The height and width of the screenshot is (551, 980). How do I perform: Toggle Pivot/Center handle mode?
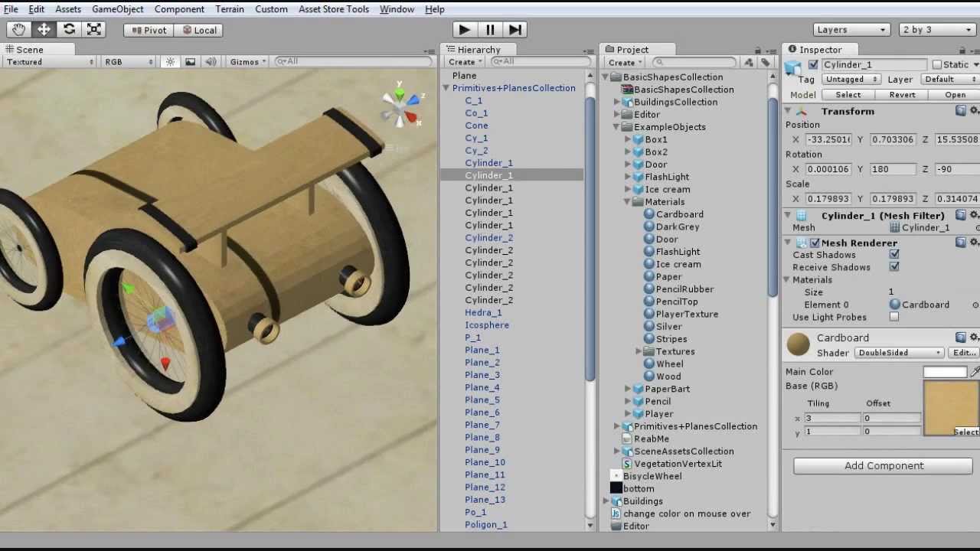click(x=149, y=30)
